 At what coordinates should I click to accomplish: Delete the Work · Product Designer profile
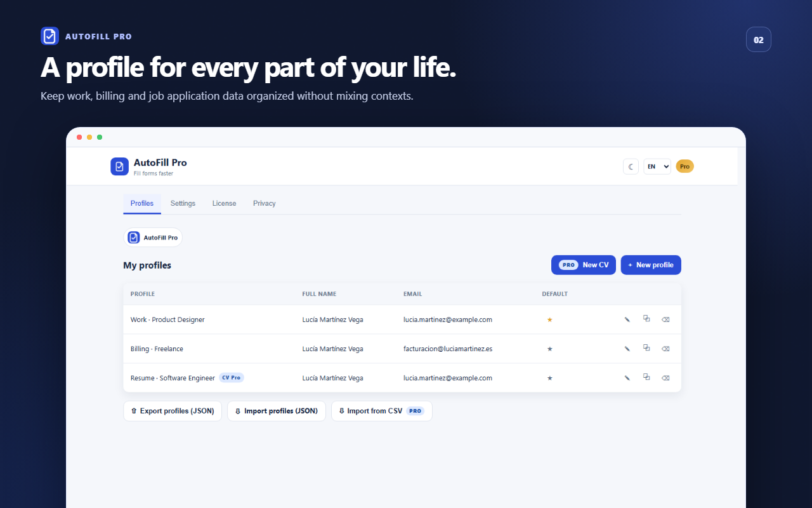[665, 319]
